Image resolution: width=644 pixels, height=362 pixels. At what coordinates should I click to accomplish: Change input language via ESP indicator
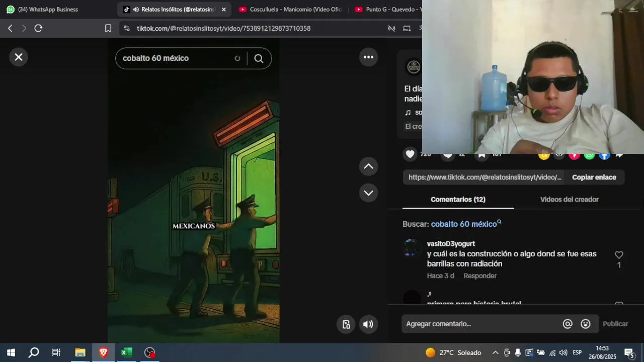pos(577,352)
